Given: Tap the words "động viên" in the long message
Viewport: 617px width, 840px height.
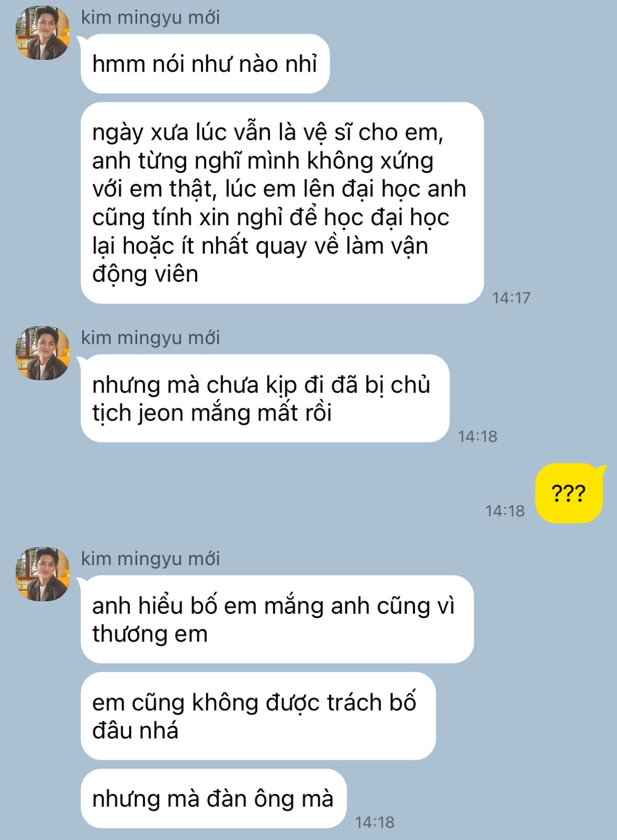Looking at the screenshot, I should [x=145, y=274].
